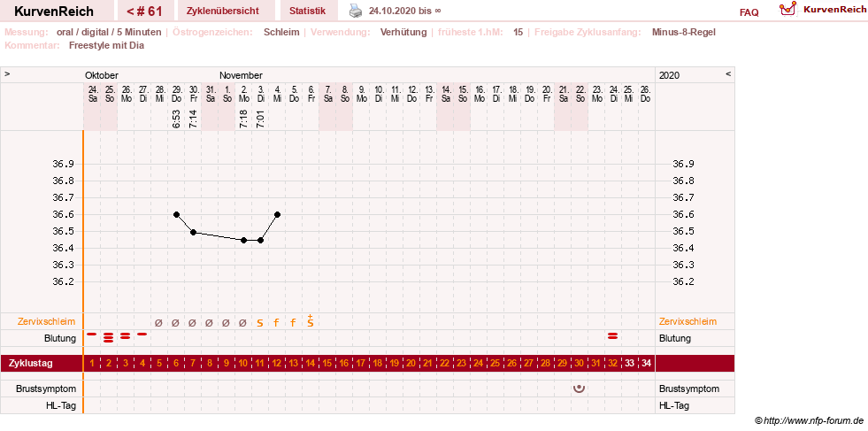Screen dimensions: 868x431
Task: Open the KurvenReich home tab
Action: [54, 12]
